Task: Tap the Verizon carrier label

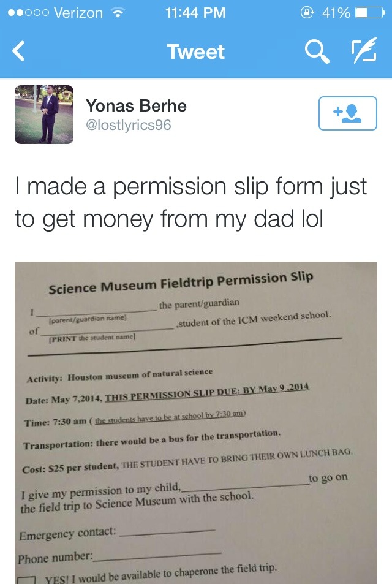Action: click(78, 13)
